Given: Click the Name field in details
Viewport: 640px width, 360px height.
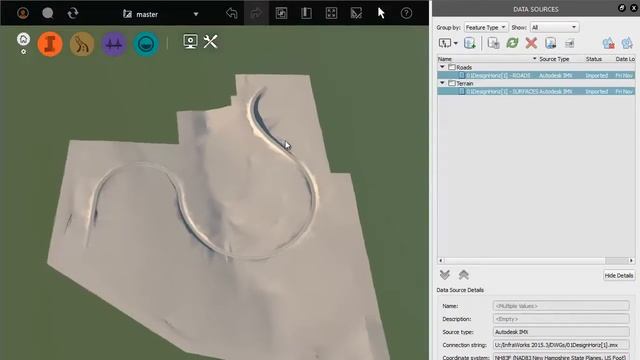Looking at the screenshot, I should pos(561,306).
